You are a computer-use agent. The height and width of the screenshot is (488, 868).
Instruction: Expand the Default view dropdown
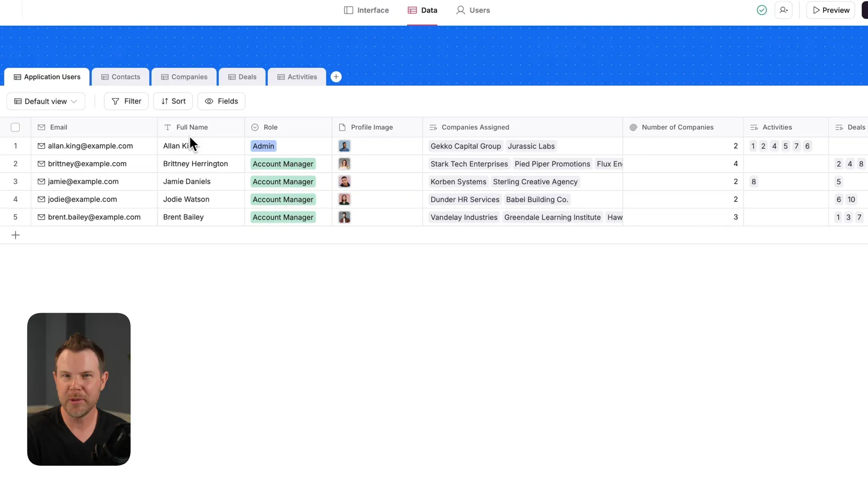(x=46, y=101)
